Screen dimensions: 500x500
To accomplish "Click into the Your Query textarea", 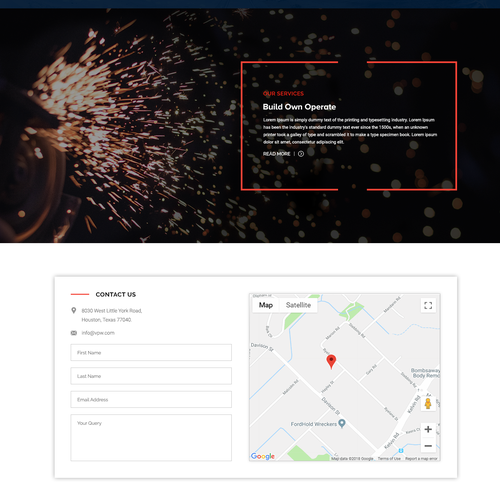I will point(151,438).
